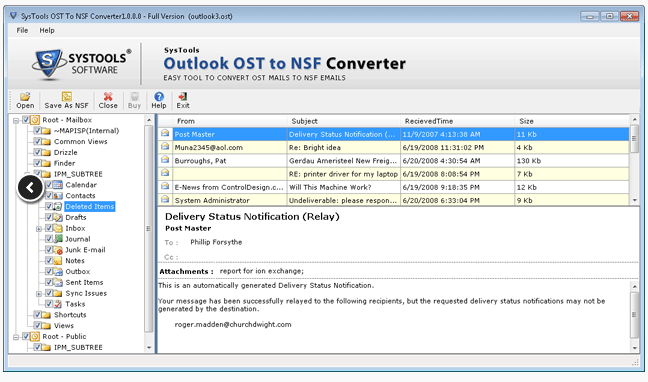Viewport: 648px width, 382px height.
Task: Uncheck the Root - Mailbox checkbox
Action: [x=26, y=120]
